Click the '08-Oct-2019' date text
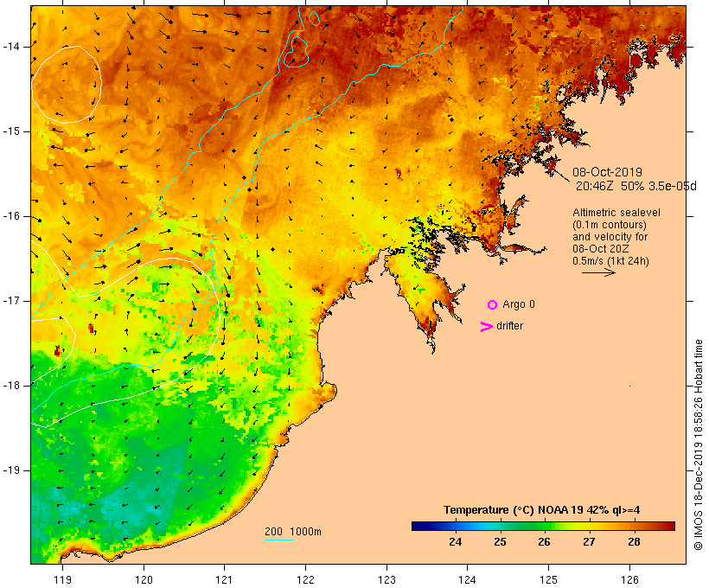This screenshot has width=709, height=588. pyautogui.click(x=607, y=172)
